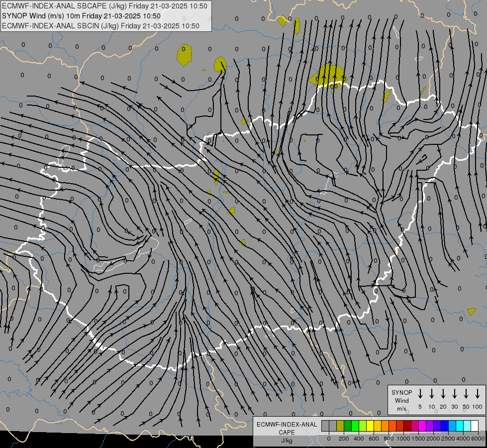487x448 pixels.
Task: Select the white CAPE legend swatch
Action: [x=475, y=426]
